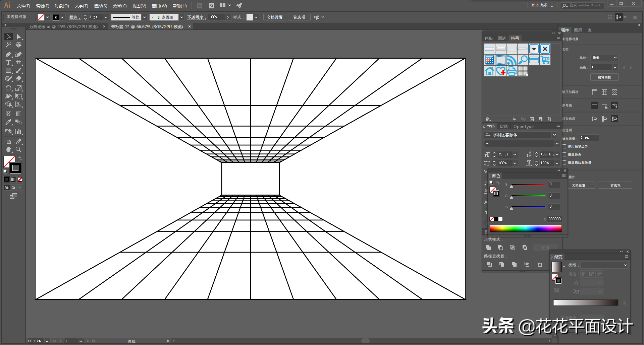Delete symbol using trash icon
The height and width of the screenshot is (345, 644).
coord(549,119)
